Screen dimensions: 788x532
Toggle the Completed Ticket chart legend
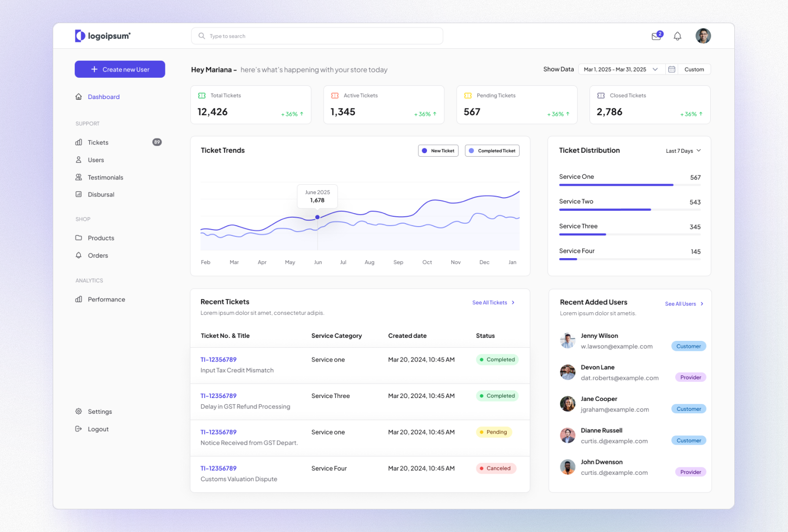(492, 150)
